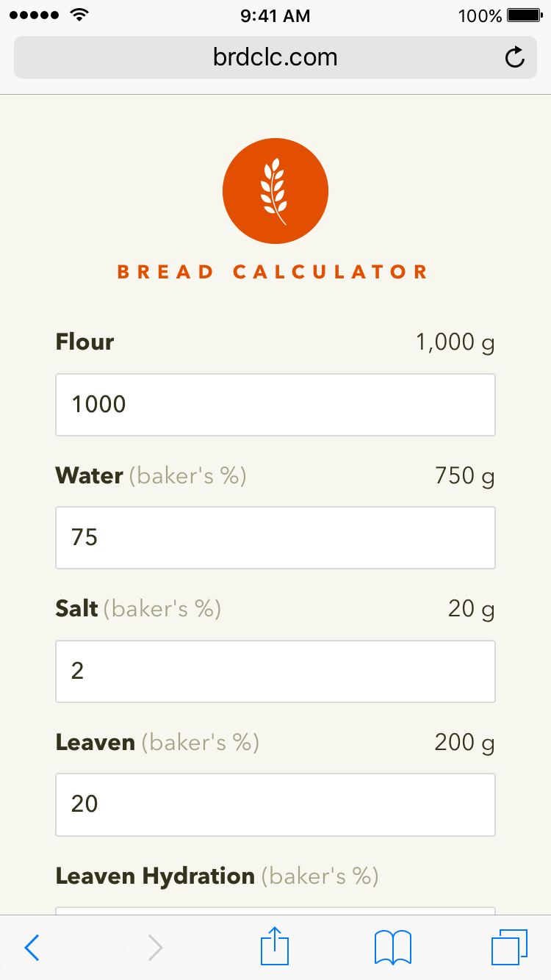Screen dimensions: 551x980
Task: Focus the Flour input field
Action: click(x=275, y=405)
